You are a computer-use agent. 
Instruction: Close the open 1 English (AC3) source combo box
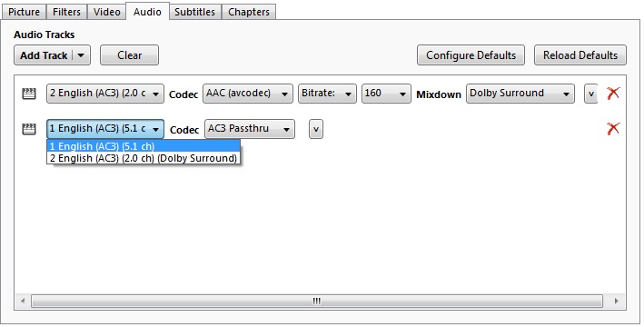[x=105, y=129]
